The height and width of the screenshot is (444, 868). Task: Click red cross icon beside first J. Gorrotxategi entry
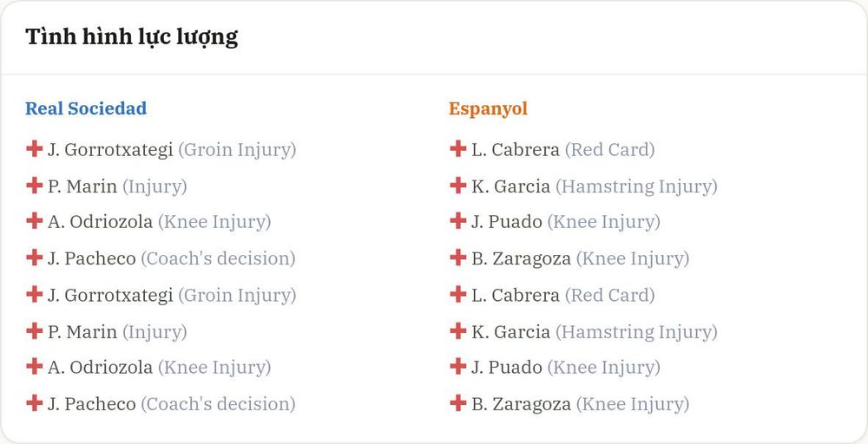pyautogui.click(x=35, y=149)
